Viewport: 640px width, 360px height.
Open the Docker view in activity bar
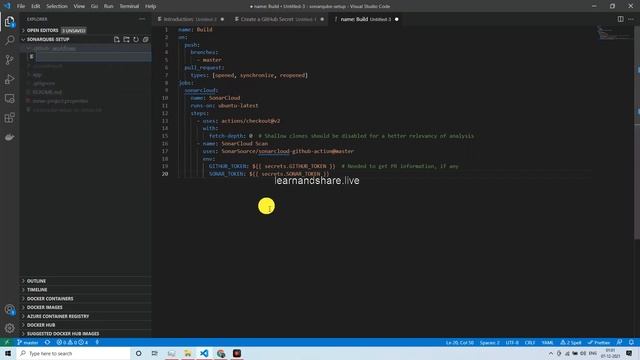(x=9, y=137)
